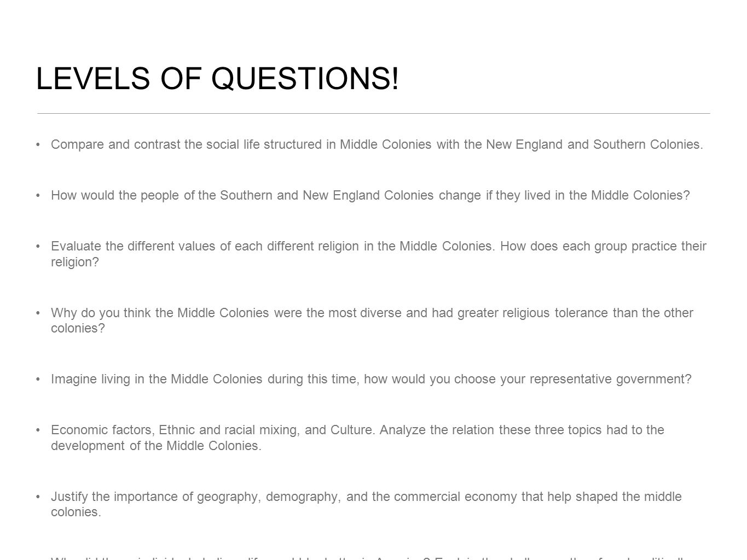Click the bullet dot before 'Imagine living'

tap(38, 379)
